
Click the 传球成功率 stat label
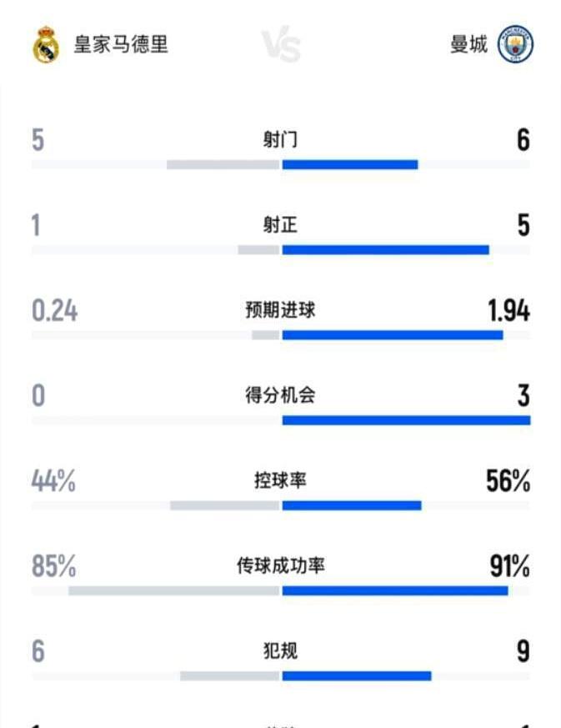pos(280,566)
